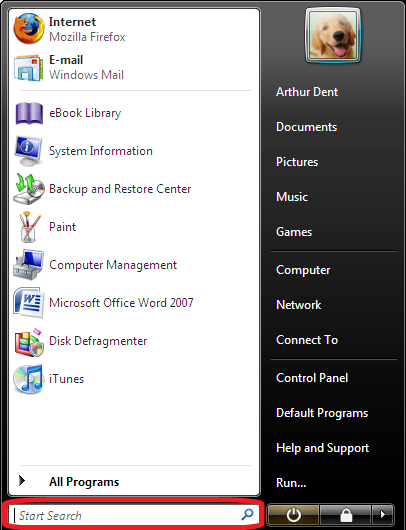Select Microsoft Office Word 2007 label
The width and height of the screenshot is (406, 530).
pos(121,303)
